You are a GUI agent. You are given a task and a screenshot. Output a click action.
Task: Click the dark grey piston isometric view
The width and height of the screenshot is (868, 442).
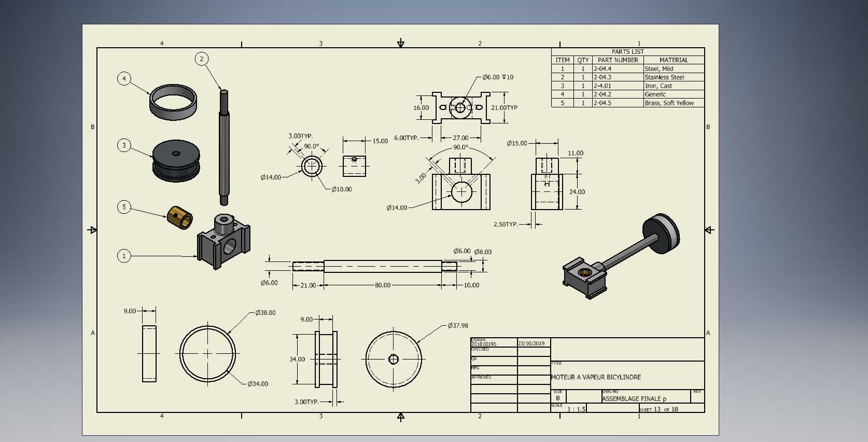click(176, 160)
